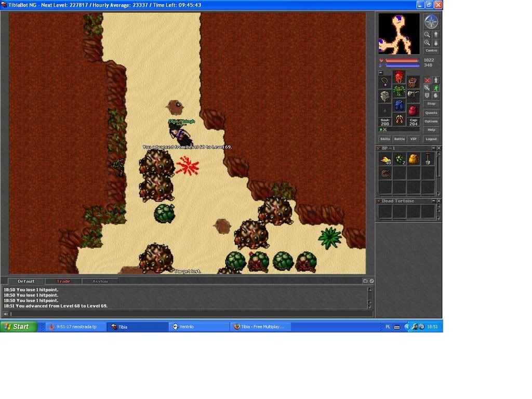This screenshot has height=399, width=532.
Task: Click the Logout button
Action: (x=431, y=139)
